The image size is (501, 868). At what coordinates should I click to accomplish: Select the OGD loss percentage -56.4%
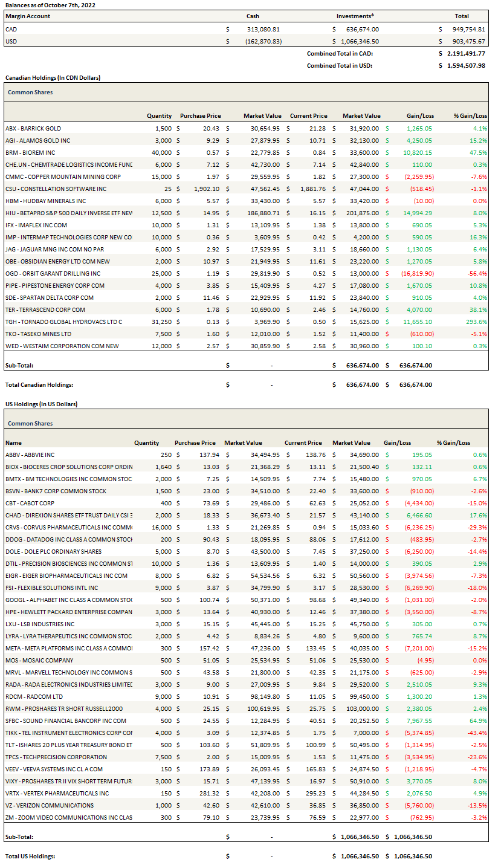477,273
